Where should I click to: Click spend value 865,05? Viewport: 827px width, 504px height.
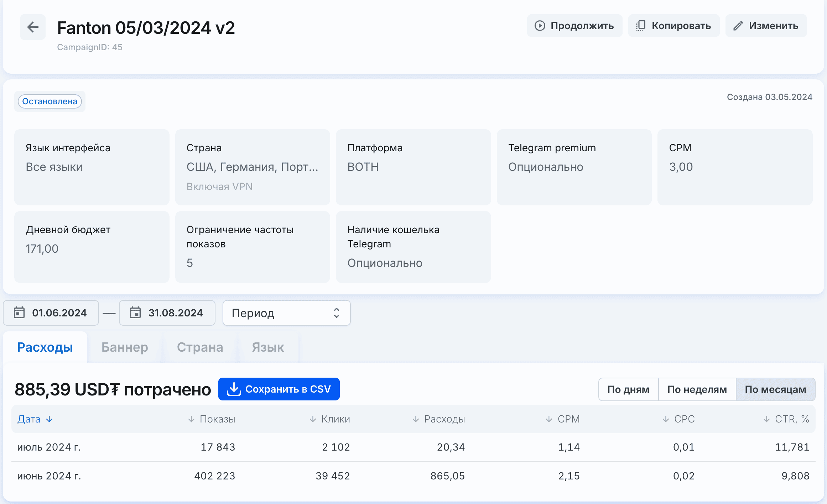pos(448,476)
